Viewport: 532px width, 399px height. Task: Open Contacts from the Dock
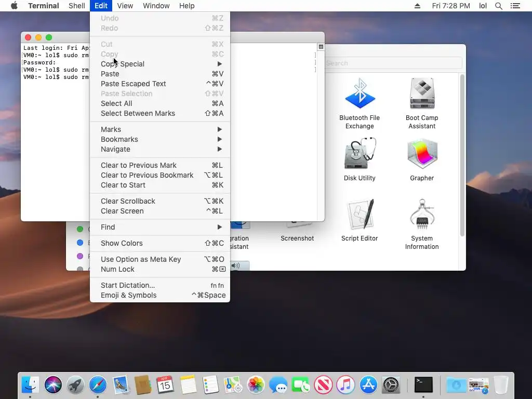pyautogui.click(x=143, y=385)
